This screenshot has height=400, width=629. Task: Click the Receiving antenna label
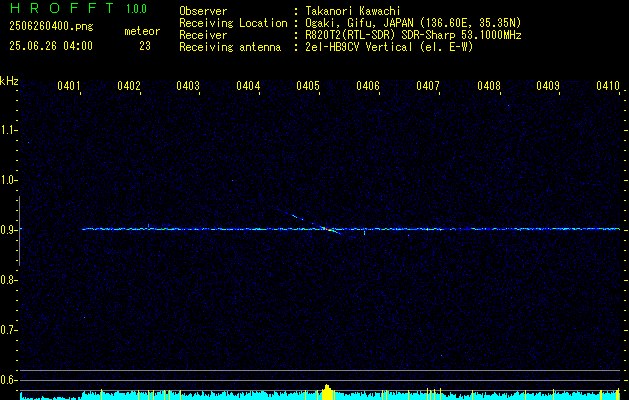point(230,47)
